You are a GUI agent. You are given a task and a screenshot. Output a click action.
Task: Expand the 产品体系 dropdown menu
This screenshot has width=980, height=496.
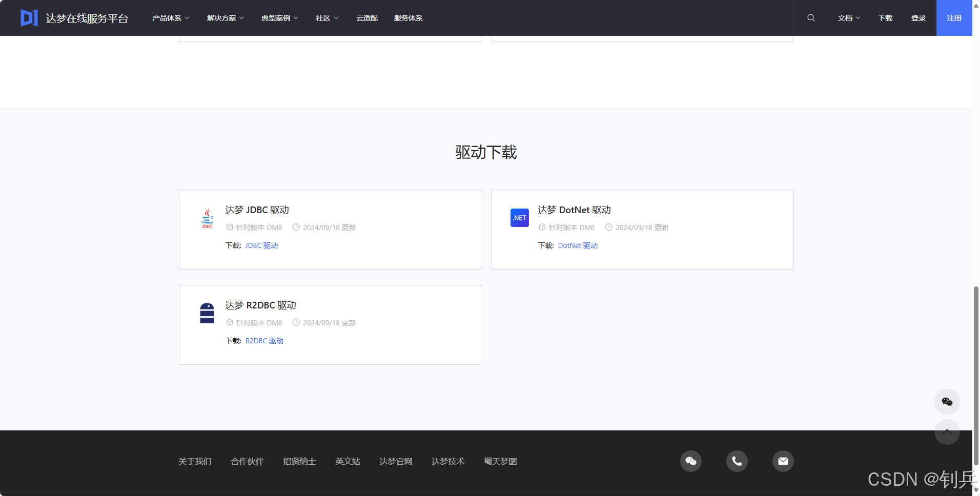tap(170, 17)
